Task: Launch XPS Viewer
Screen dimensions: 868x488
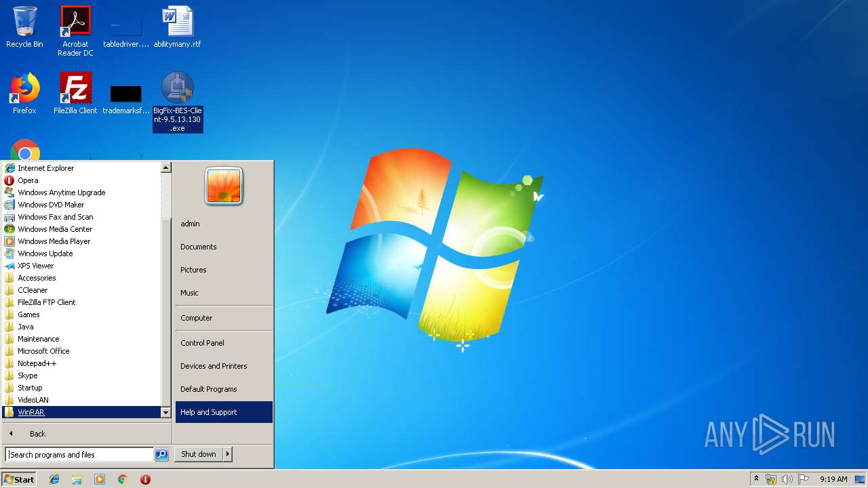Action: pyautogui.click(x=81, y=266)
